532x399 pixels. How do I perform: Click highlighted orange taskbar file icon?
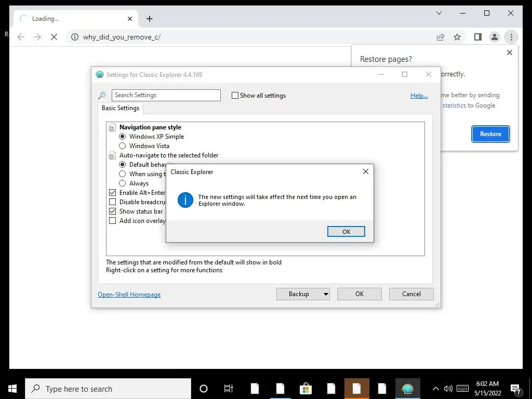click(356, 389)
